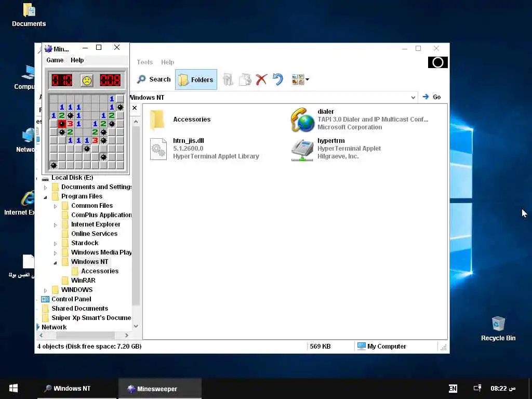Click the 569 KB status bar entry

click(320, 347)
